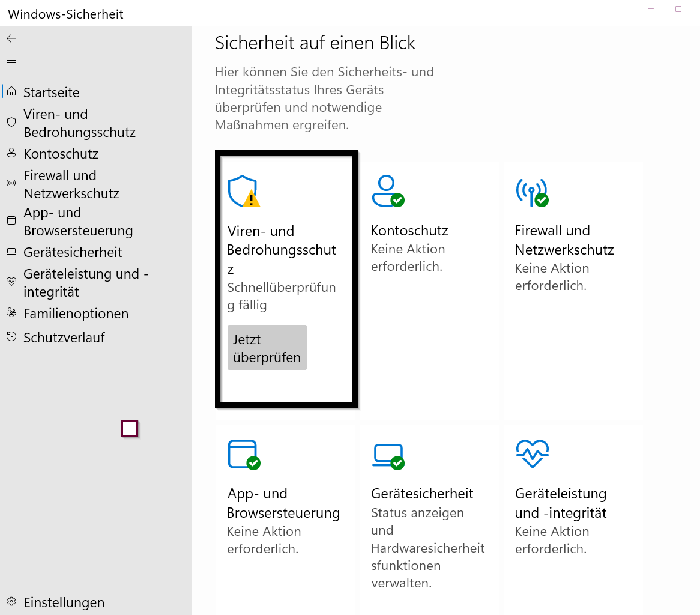Click the family icon beside Familienoptionen
Image resolution: width=700 pixels, height=615 pixels.
click(x=11, y=313)
